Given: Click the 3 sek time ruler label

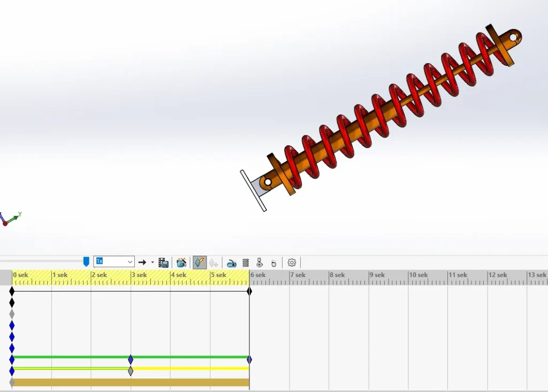Looking at the screenshot, I should click(140, 275).
